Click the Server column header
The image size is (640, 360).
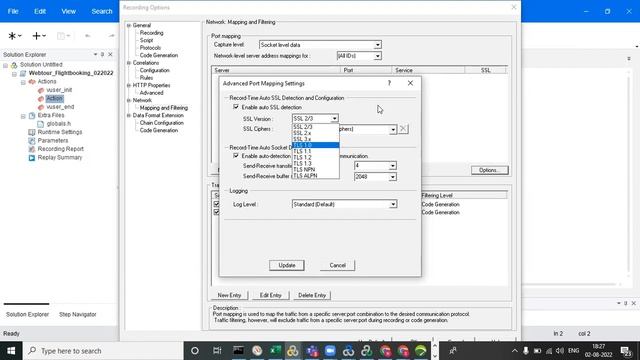pyautogui.click(x=276, y=70)
